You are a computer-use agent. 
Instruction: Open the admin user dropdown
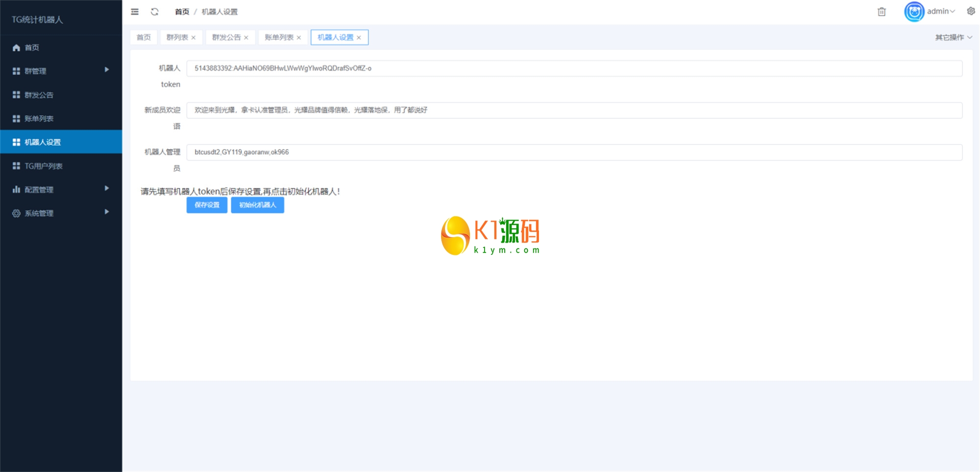(941, 11)
